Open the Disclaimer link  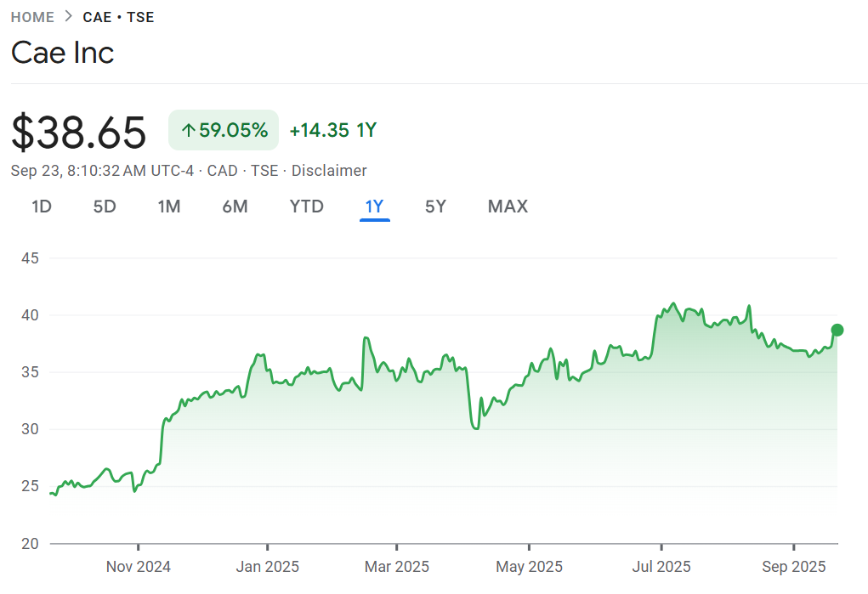(329, 171)
